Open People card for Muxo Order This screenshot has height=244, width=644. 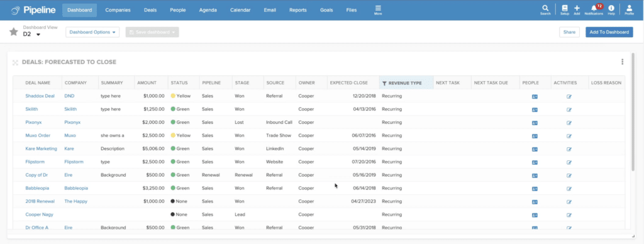[535, 136]
